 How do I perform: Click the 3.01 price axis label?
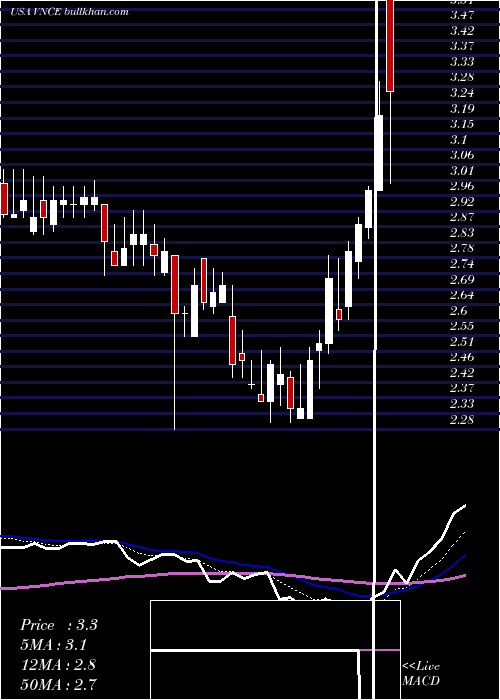[x=462, y=171]
